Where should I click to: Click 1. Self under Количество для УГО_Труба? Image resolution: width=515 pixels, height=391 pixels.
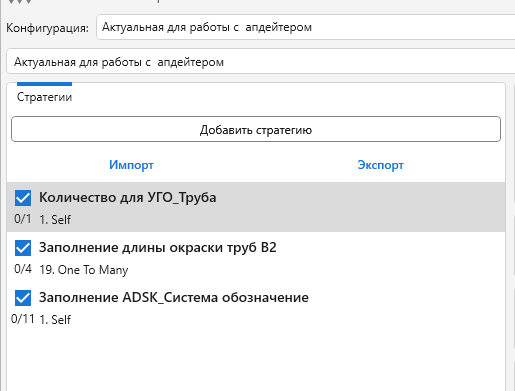pos(55,220)
